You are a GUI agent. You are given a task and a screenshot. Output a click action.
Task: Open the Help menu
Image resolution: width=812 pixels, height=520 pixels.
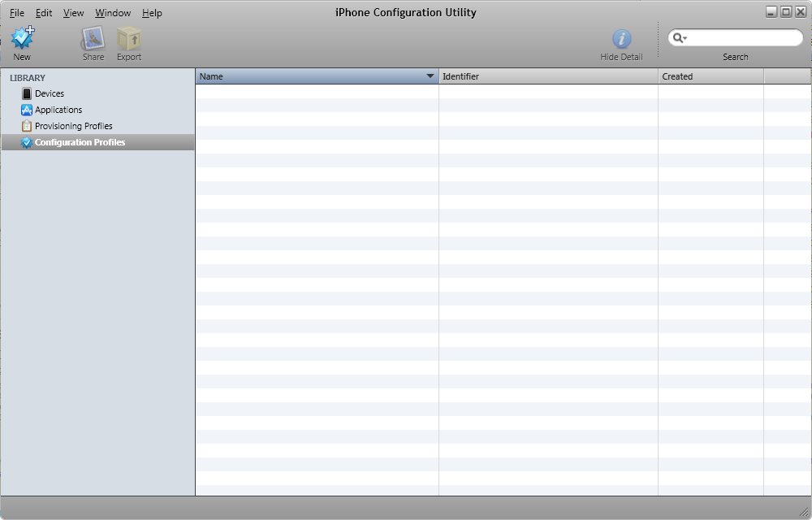click(x=152, y=13)
